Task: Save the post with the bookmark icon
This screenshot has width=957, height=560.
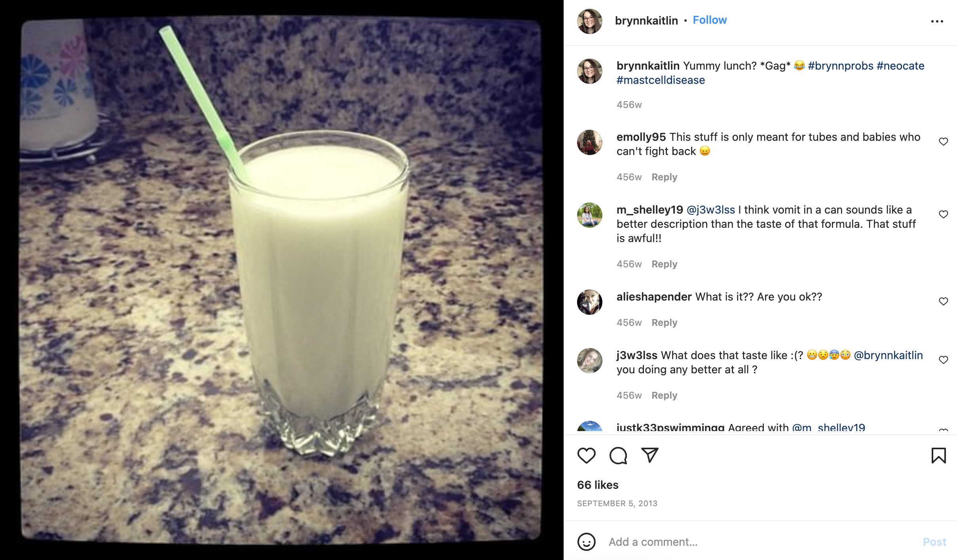Action: (938, 456)
